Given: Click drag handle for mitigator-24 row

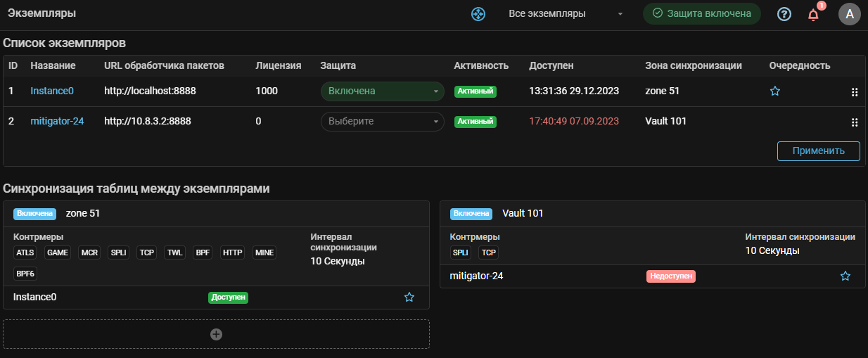Looking at the screenshot, I should [x=855, y=122].
